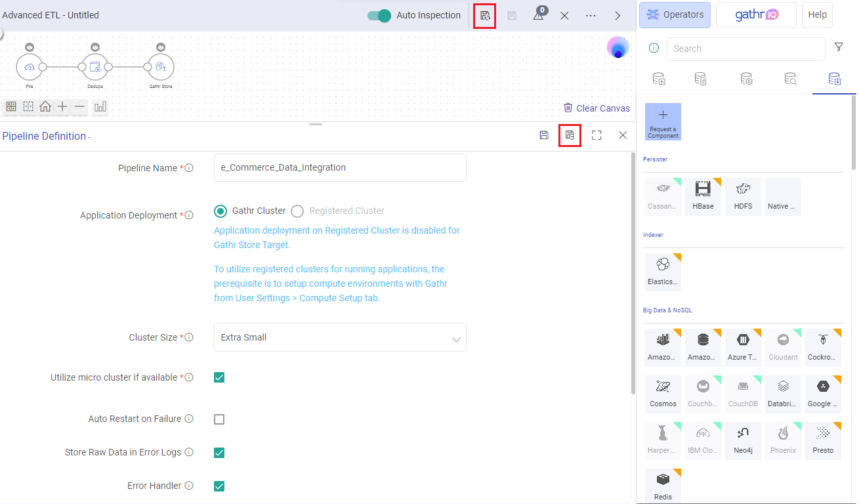This screenshot has width=859, height=504.
Task: Add the Azure T... component
Action: [x=744, y=347]
